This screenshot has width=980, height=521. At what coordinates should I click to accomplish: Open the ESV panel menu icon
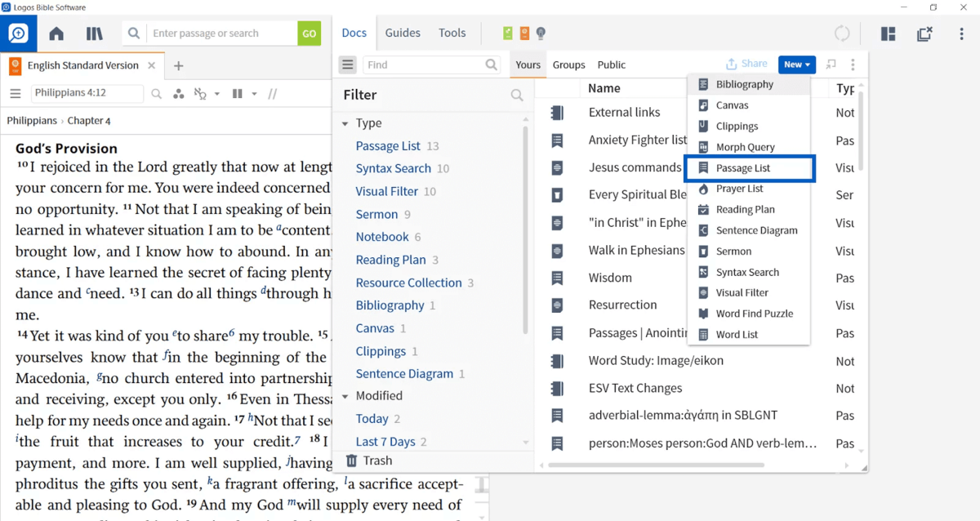click(15, 94)
